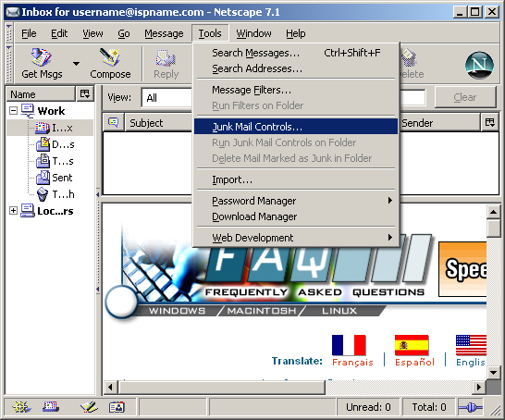This screenshot has height=420, width=505.
Task: Click the LINUX tab in FAQ banner
Action: [x=339, y=311]
